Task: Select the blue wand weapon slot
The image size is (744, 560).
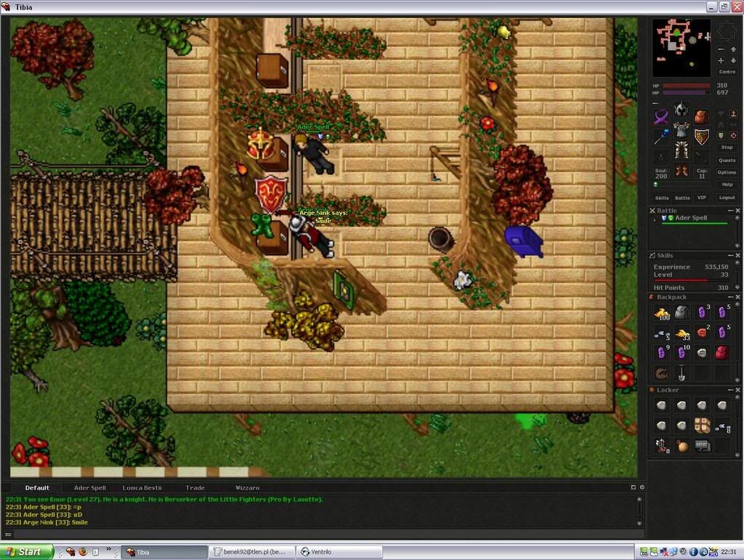Action: [x=661, y=137]
